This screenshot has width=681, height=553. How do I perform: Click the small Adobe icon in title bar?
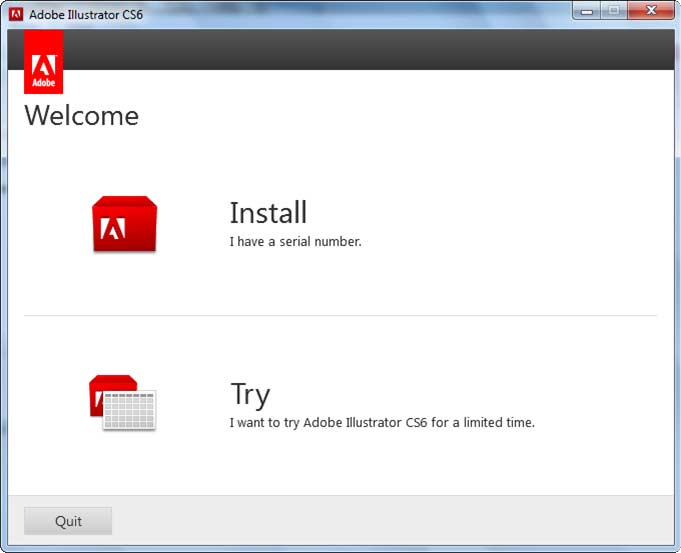(16, 14)
